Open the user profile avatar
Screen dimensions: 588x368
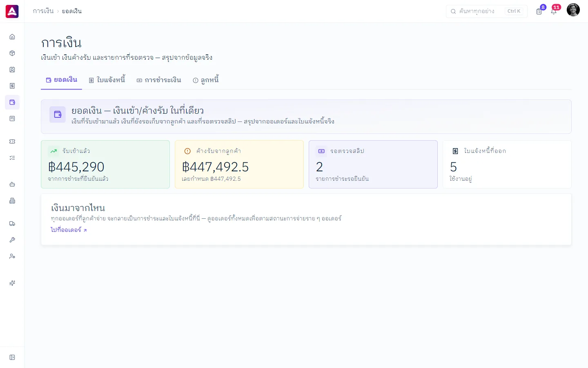[x=573, y=10]
